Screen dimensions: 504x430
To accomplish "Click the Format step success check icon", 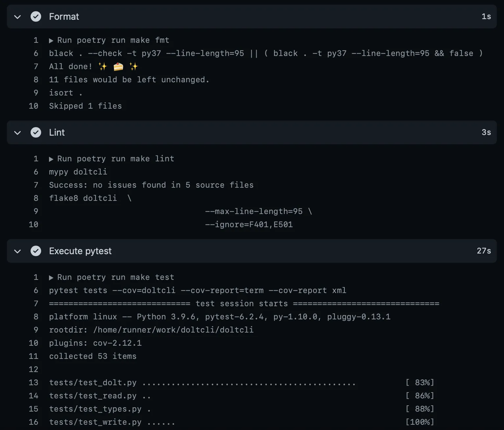I will pos(36,16).
